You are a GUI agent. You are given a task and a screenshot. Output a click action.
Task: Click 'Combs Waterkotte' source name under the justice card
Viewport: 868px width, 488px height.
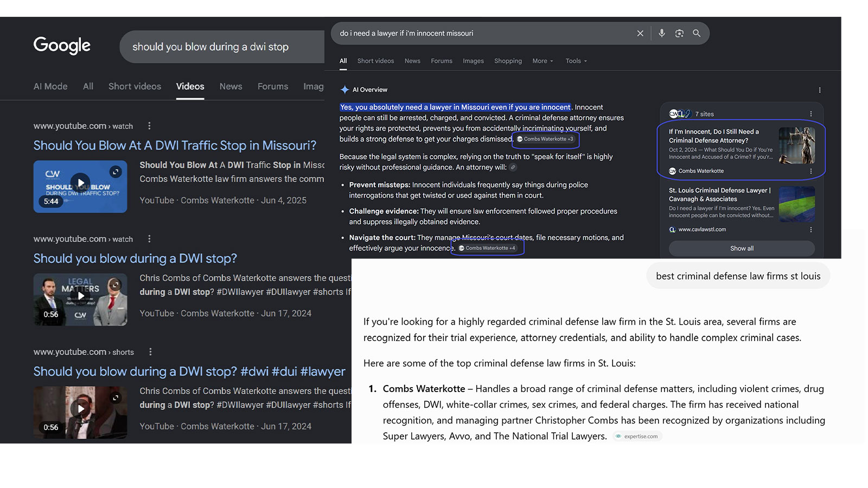701,171
